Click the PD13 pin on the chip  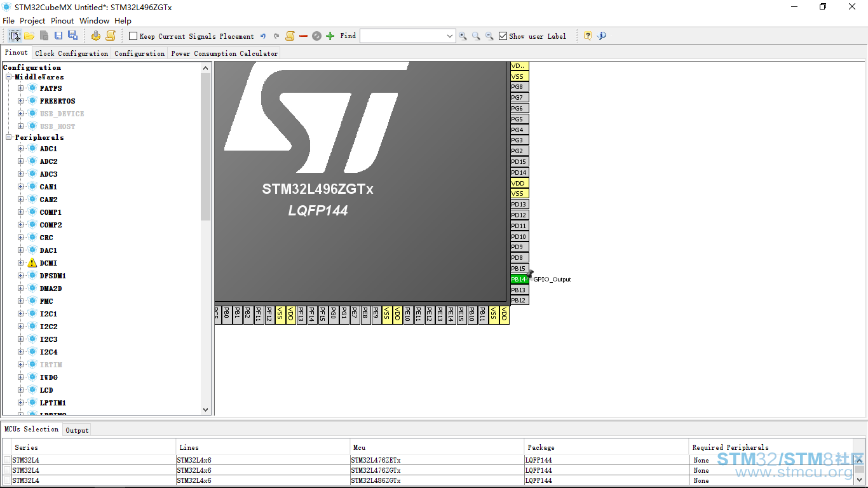pos(519,204)
